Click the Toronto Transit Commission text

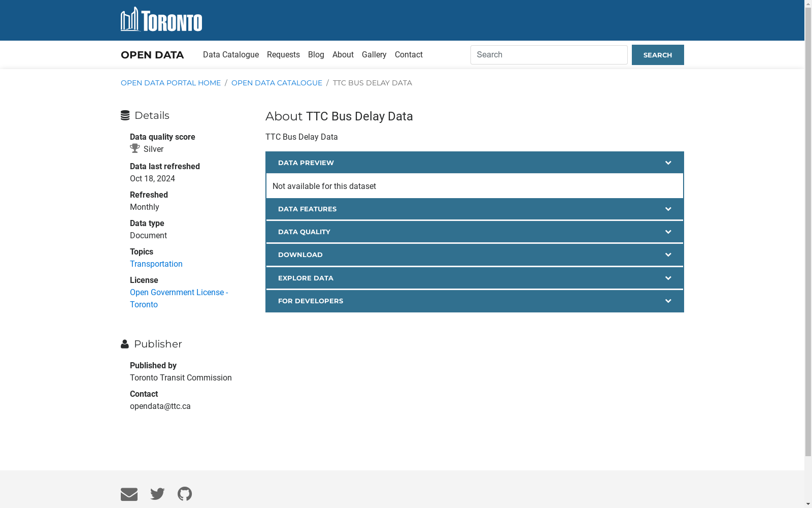pyautogui.click(x=181, y=378)
